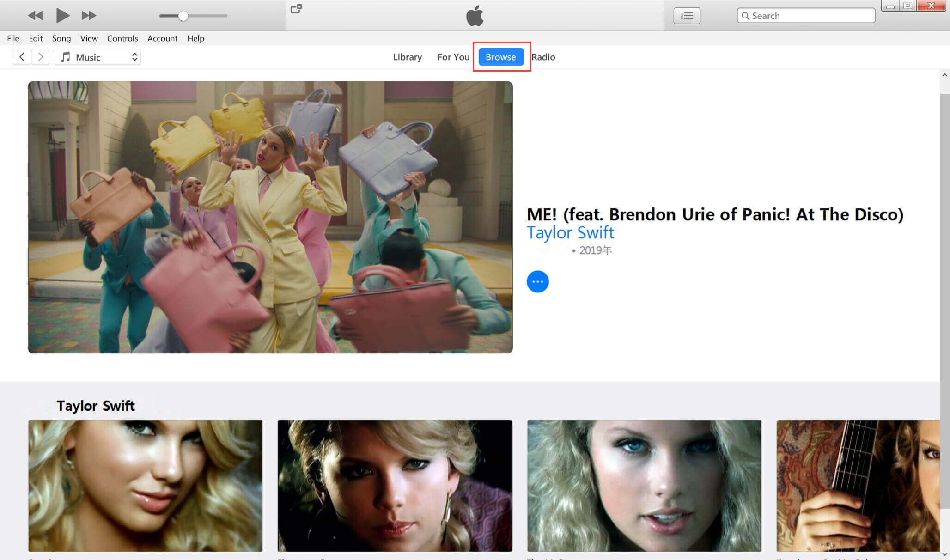This screenshot has height=560, width=950.
Task: Click the navigate back arrow button
Action: pyautogui.click(x=22, y=57)
